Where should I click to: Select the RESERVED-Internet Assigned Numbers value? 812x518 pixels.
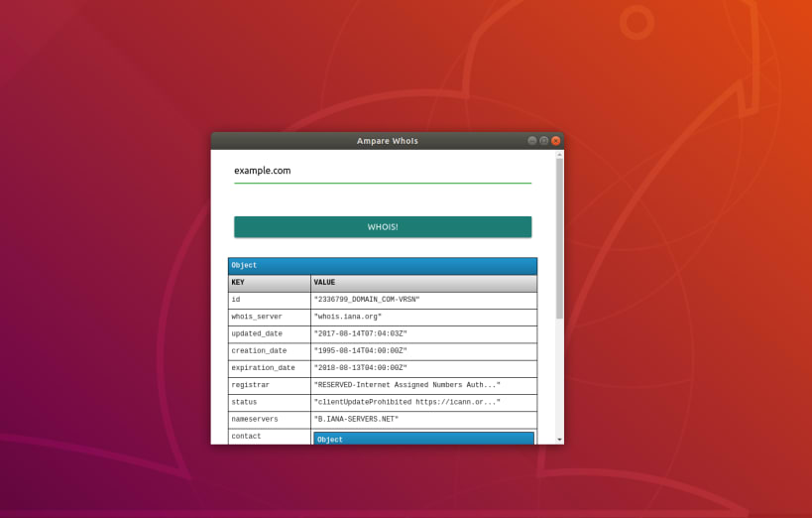423,385
